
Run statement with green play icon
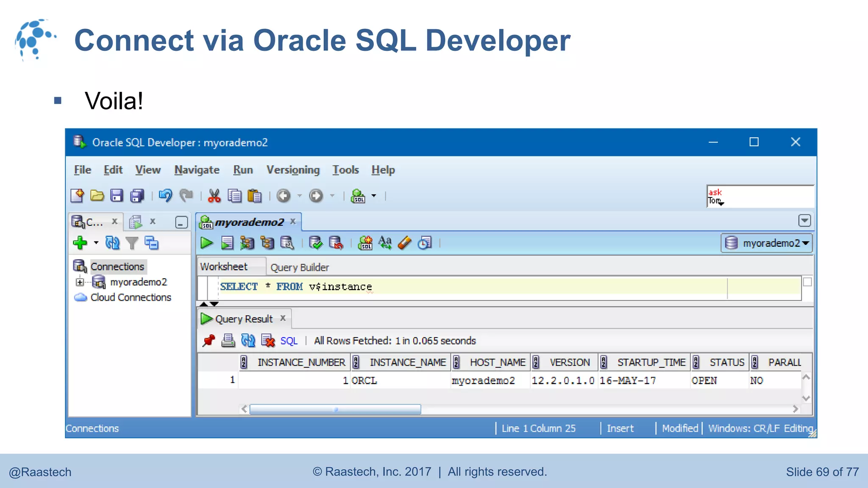coord(207,243)
